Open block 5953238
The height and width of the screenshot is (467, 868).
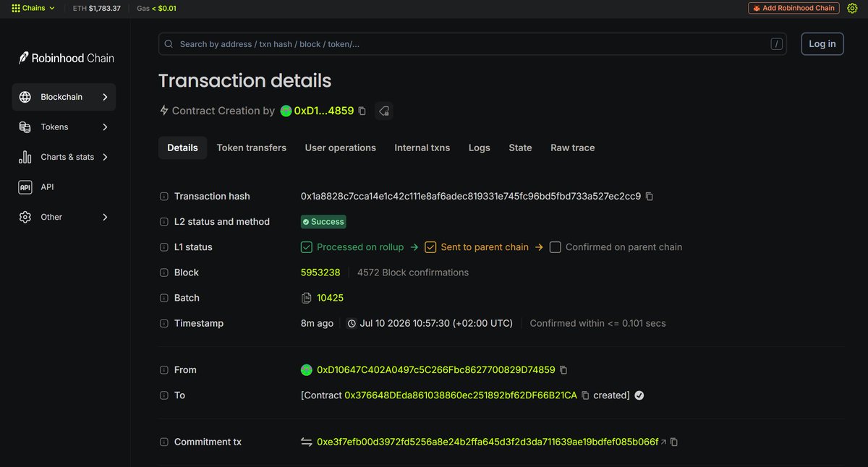[320, 273]
